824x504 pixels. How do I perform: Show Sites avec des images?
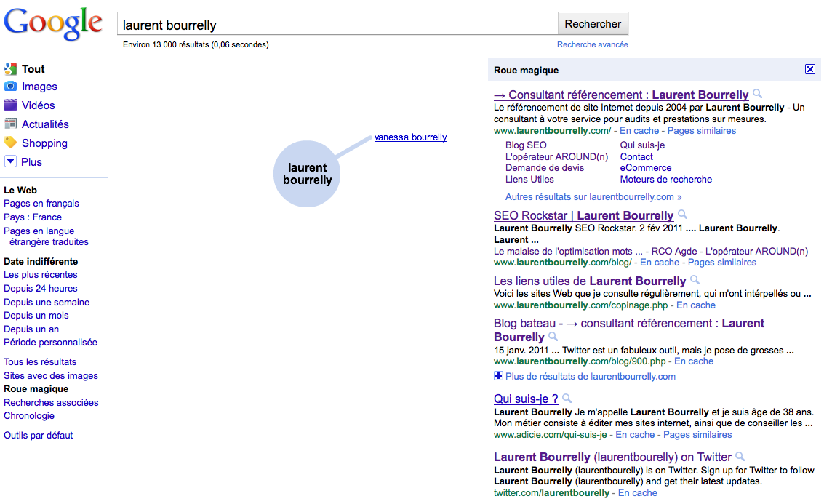tap(51, 376)
